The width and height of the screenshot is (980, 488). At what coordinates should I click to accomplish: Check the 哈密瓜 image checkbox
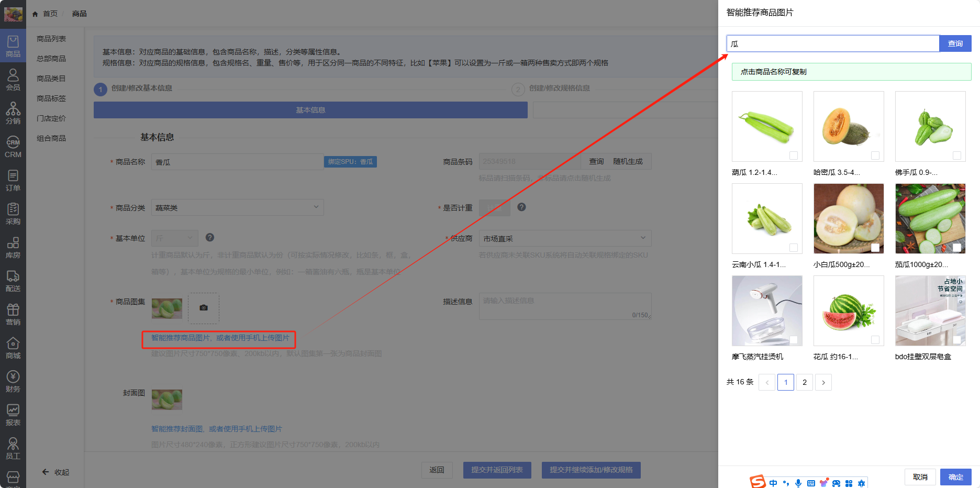tap(875, 156)
